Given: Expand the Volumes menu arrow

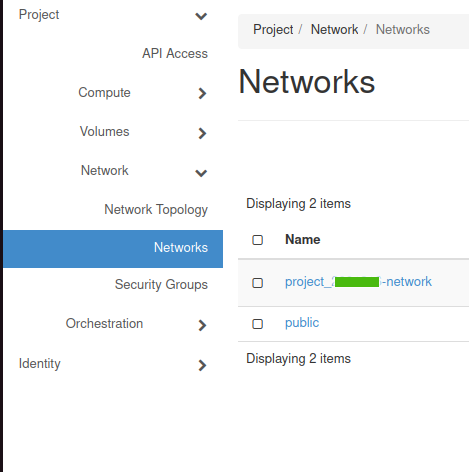Looking at the screenshot, I should [x=202, y=133].
